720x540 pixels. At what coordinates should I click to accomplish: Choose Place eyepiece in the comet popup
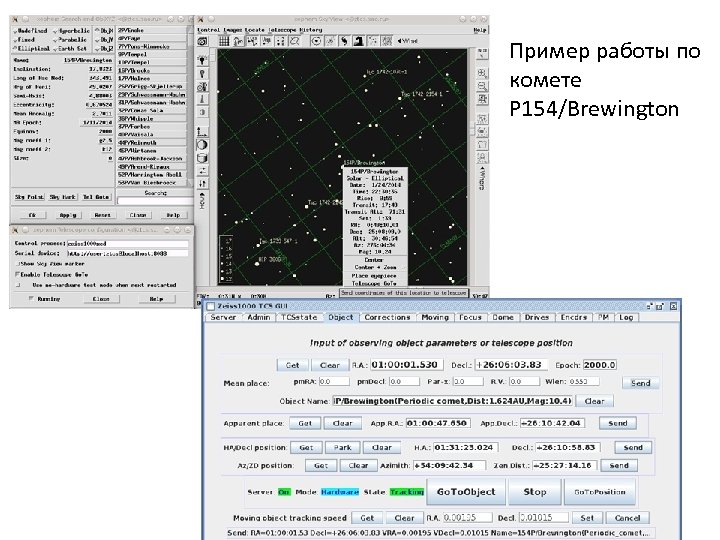click(374, 276)
